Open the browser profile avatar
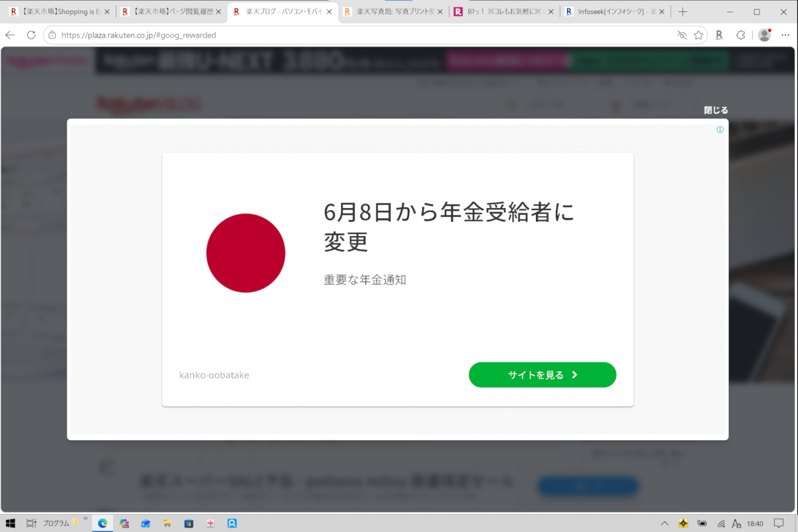 [x=764, y=35]
